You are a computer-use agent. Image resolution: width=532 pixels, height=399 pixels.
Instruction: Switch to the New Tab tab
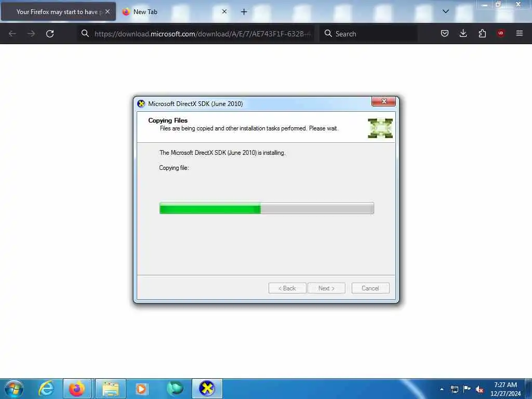click(x=174, y=12)
